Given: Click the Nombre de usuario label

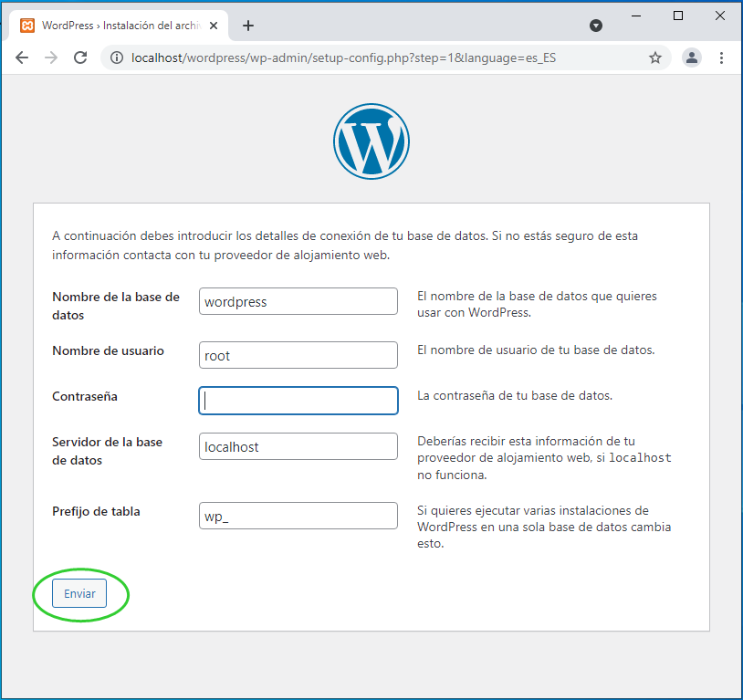Looking at the screenshot, I should coord(108,350).
